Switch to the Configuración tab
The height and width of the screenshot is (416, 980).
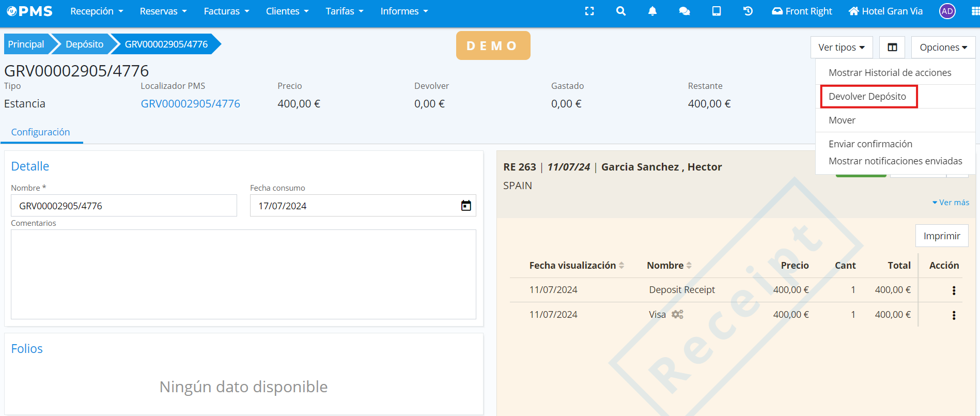point(40,132)
